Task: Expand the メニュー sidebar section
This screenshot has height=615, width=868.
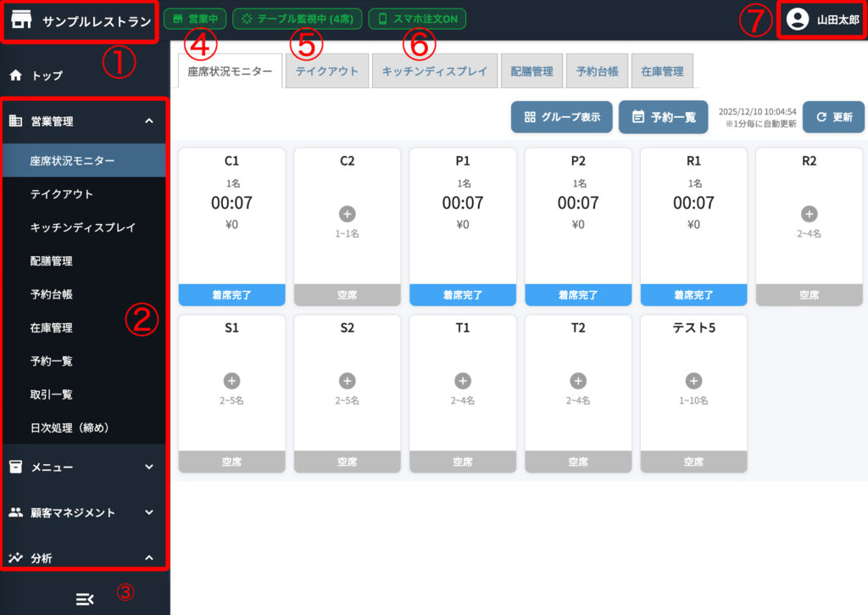Action: pyautogui.click(x=149, y=467)
